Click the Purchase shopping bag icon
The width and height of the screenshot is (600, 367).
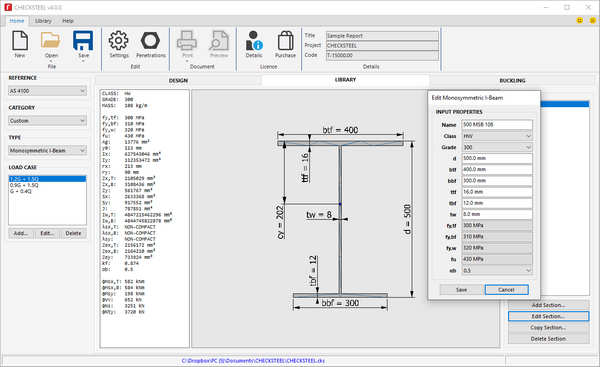(285, 41)
